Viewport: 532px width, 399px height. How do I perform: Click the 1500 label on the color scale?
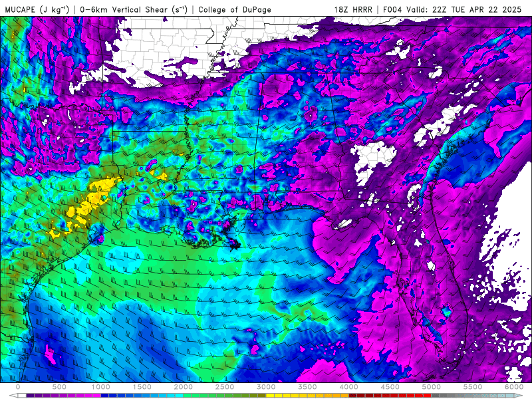click(x=142, y=387)
